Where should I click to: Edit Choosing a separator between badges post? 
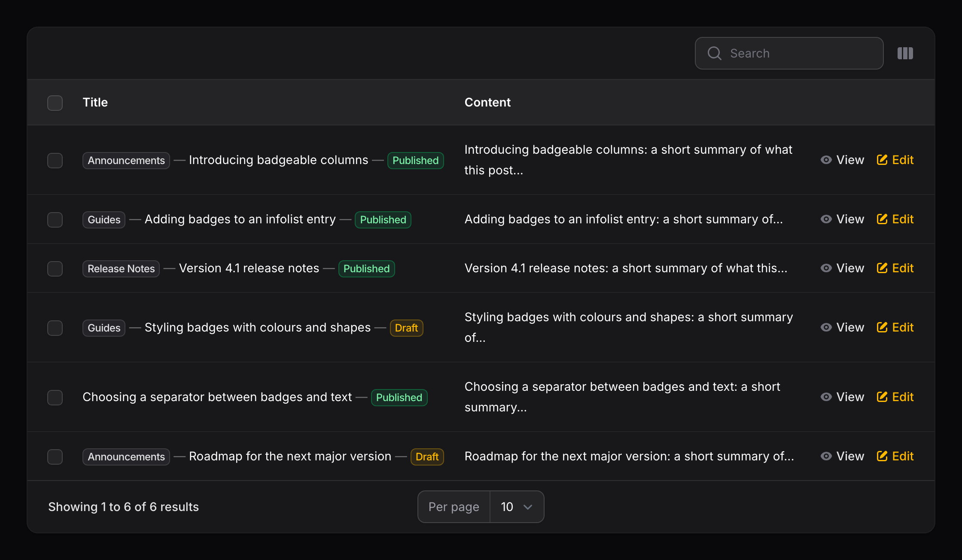tap(895, 397)
